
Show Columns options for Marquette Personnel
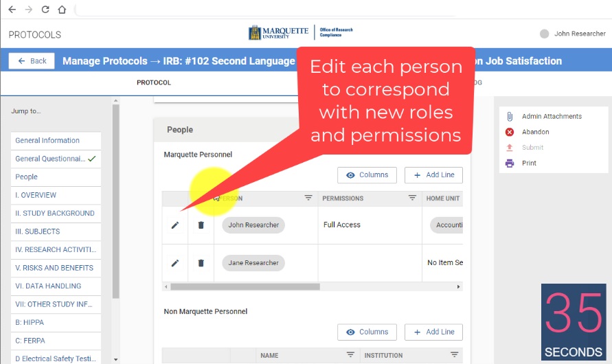coord(367,175)
